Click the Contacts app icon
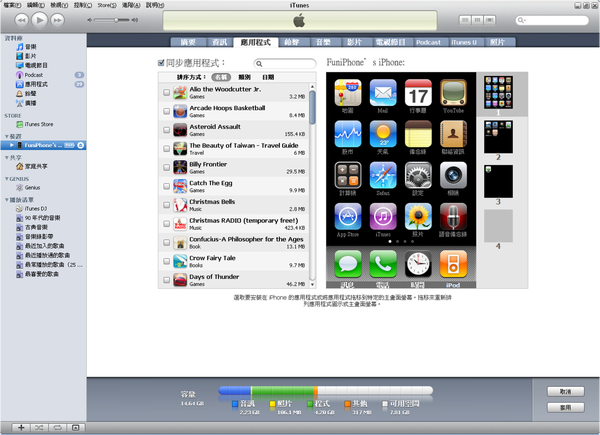 point(453,134)
